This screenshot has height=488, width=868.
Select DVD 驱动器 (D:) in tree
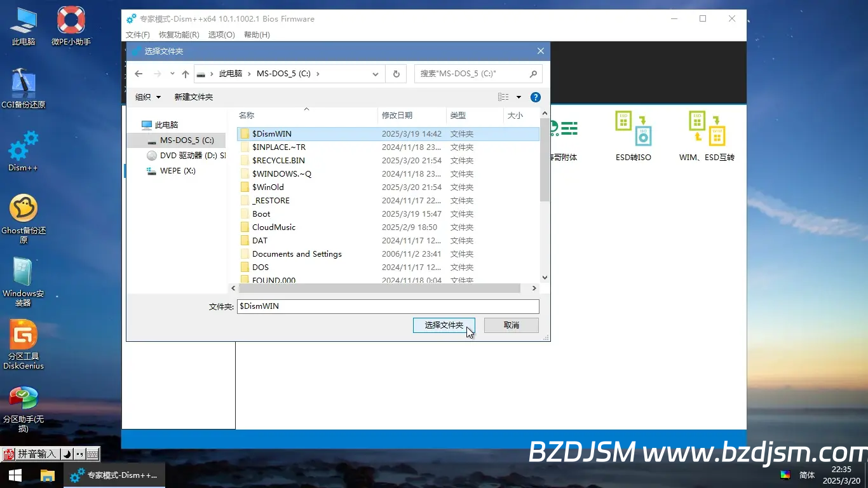(x=187, y=156)
